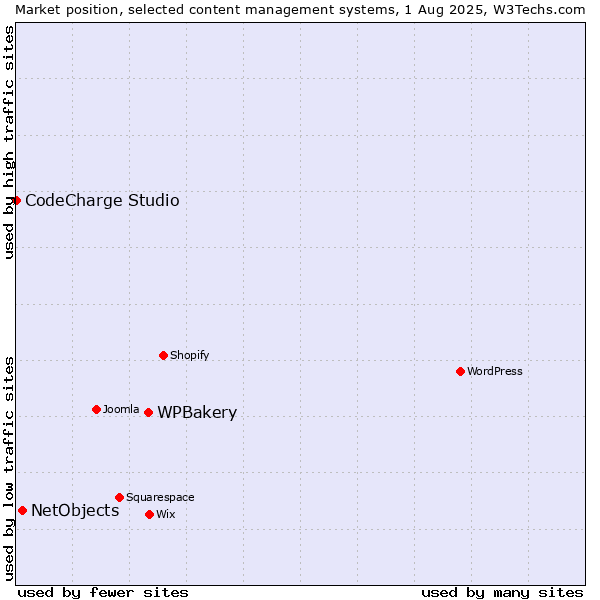Click the 'CodeCharge Studio' label
Image resolution: width=600 pixels, height=600 pixels.
102,201
